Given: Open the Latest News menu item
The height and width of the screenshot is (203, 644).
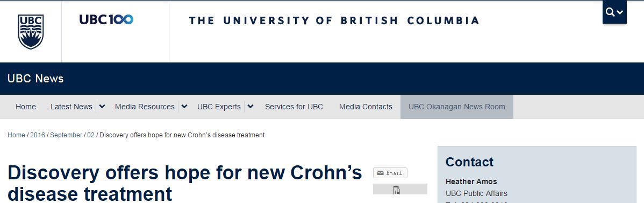Looking at the screenshot, I should click(x=71, y=107).
